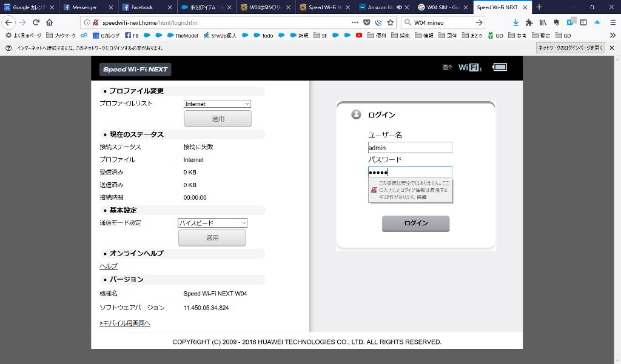Click the user avatar icon beside ログイン
Viewport: 621px width, 364px height.
coord(356,114)
